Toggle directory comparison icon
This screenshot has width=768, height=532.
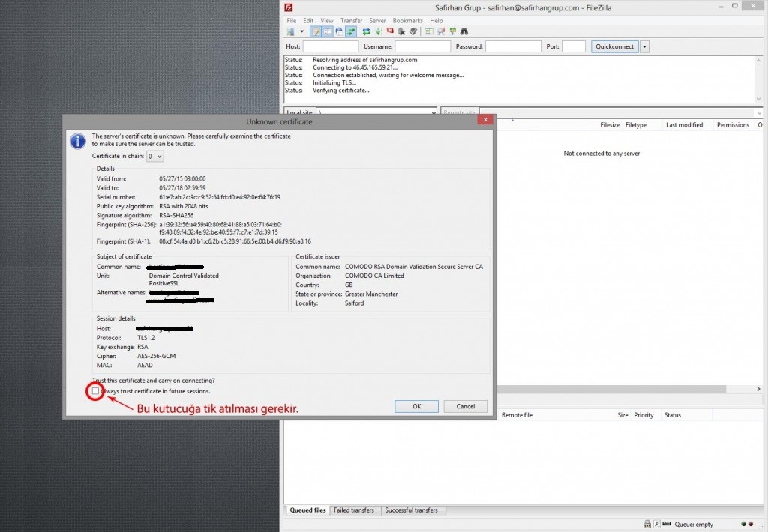coord(441,31)
